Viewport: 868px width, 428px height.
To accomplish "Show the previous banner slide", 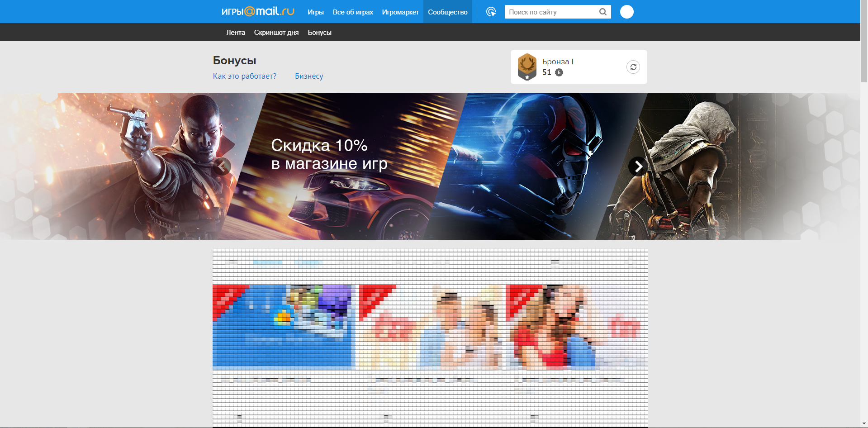I will 222,166.
